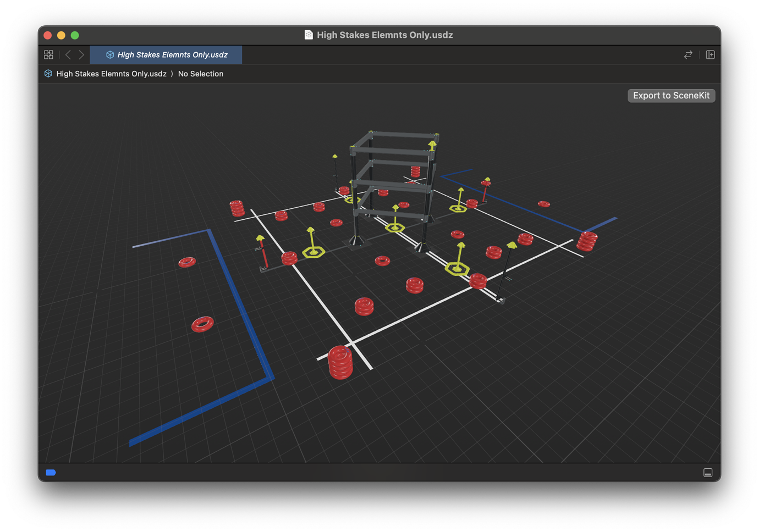This screenshot has width=759, height=532.
Task: Click the filename in the window title bar
Action: pos(385,34)
